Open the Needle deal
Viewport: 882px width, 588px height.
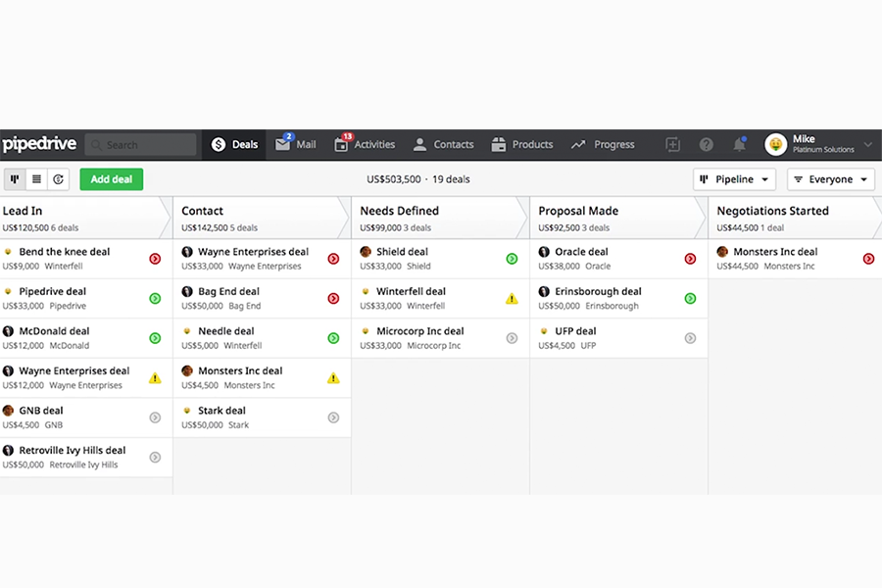pyautogui.click(x=262, y=338)
